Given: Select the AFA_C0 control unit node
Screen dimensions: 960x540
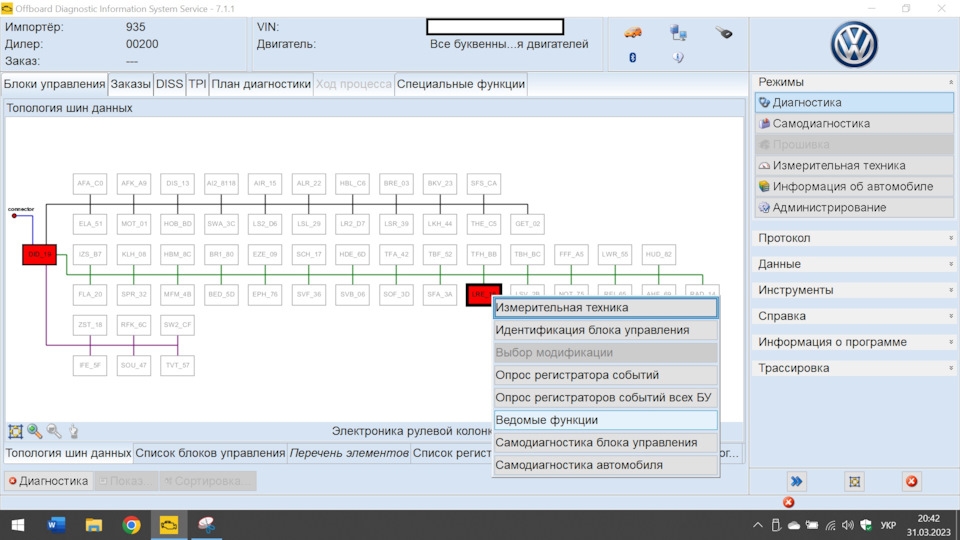Looking at the screenshot, I should [90, 183].
